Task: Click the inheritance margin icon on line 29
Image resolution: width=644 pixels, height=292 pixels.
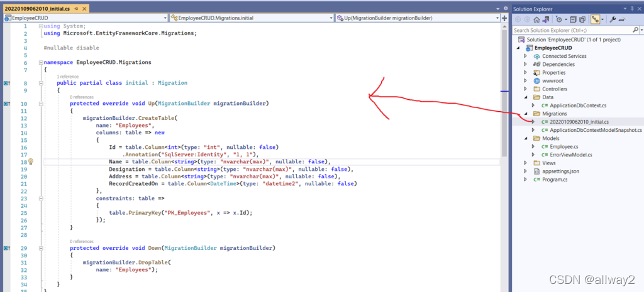Action: pos(6,248)
